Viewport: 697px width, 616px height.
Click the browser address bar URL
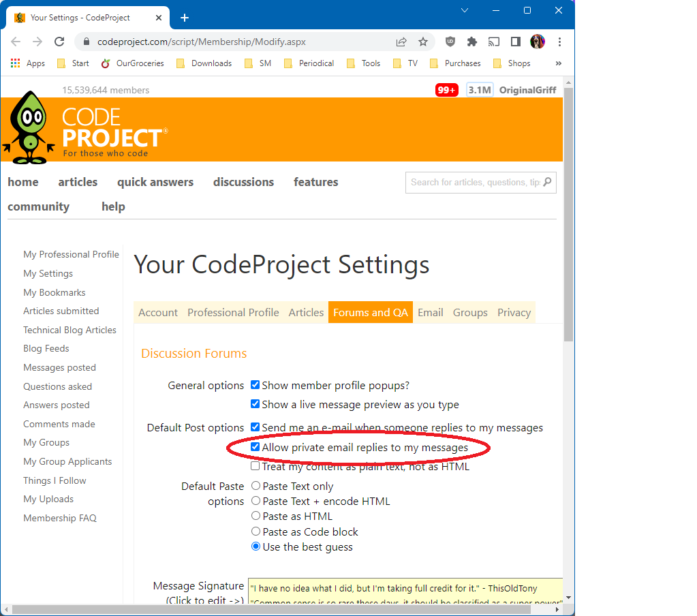pos(202,42)
